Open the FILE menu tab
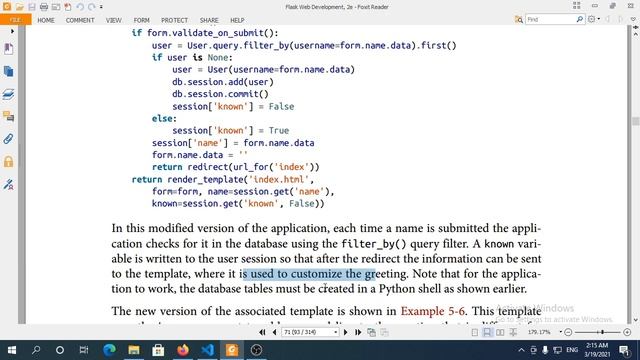The image size is (640, 360). [15, 20]
